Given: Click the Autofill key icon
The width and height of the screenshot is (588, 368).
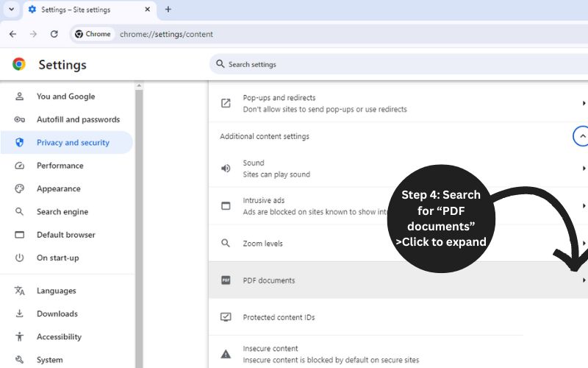Looking at the screenshot, I should [x=20, y=119].
